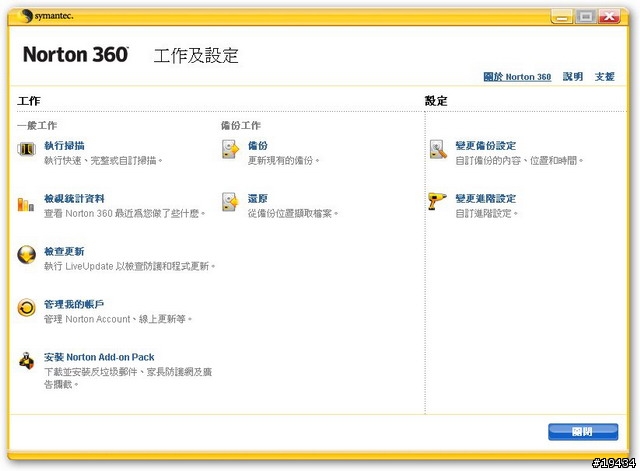Viewport: 640px width, 471px height.
Task: Close the window with the red X
Action: 609,17
